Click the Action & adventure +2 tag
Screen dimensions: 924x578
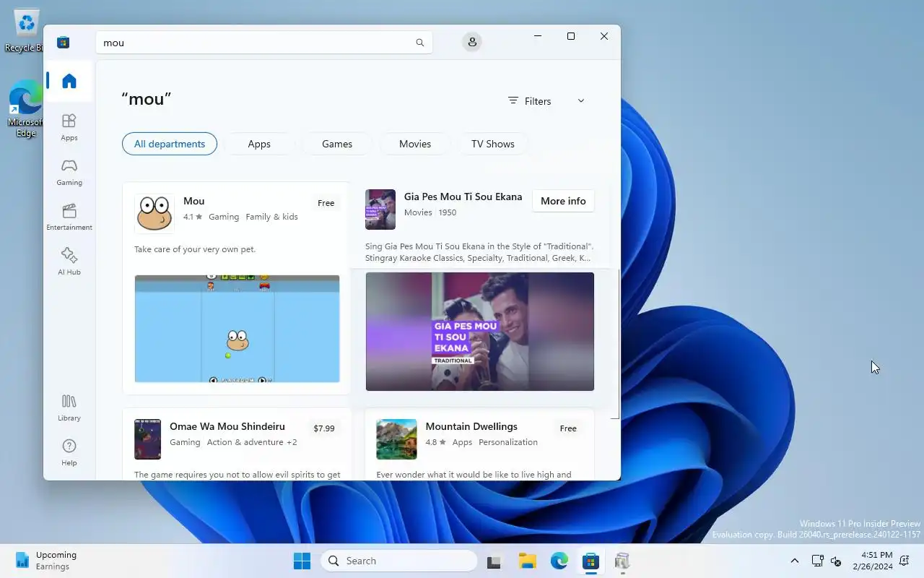(x=252, y=442)
